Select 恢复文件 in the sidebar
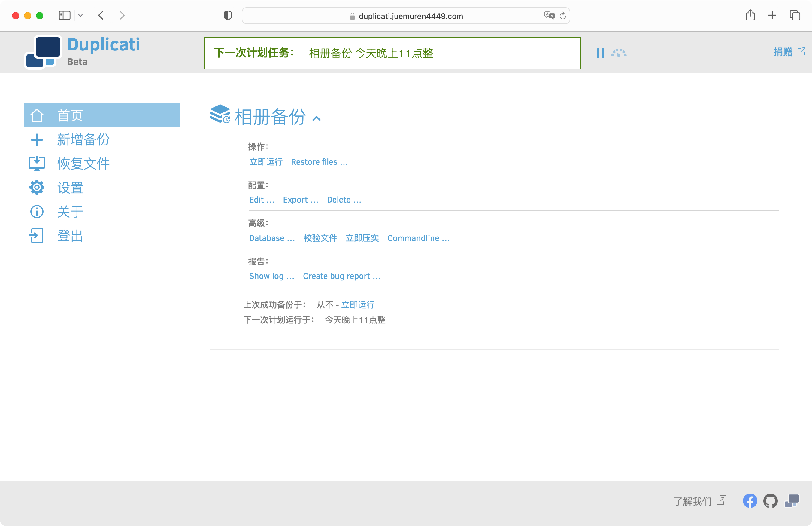The height and width of the screenshot is (526, 812). [x=83, y=164]
